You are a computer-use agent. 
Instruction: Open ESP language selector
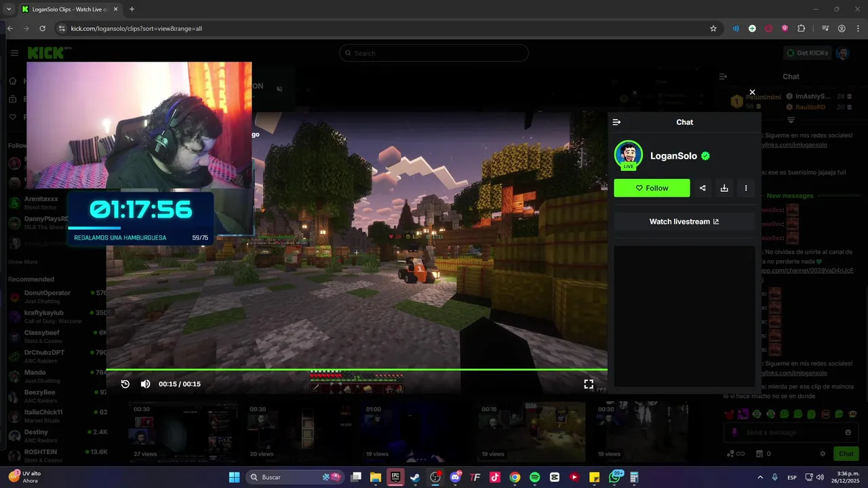coord(792,477)
